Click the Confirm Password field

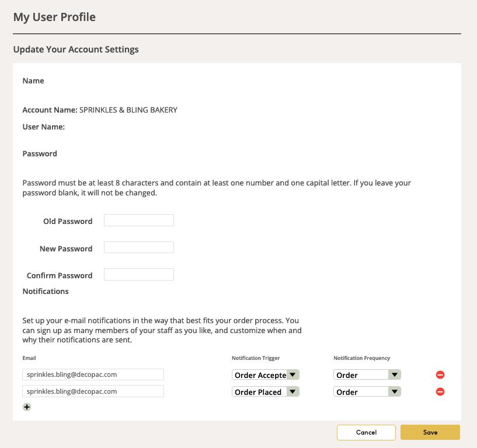tap(139, 274)
